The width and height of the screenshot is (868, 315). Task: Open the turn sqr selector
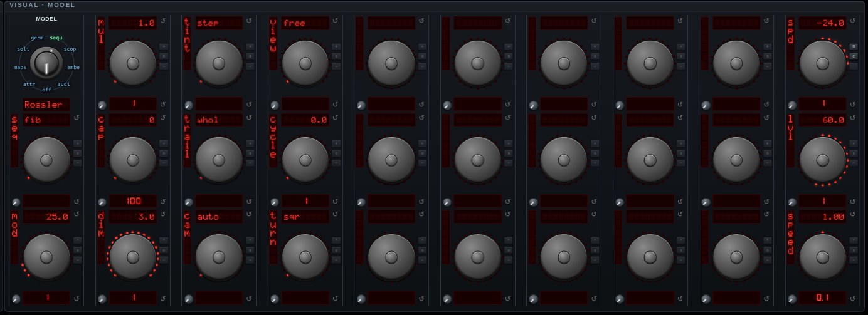(x=305, y=217)
